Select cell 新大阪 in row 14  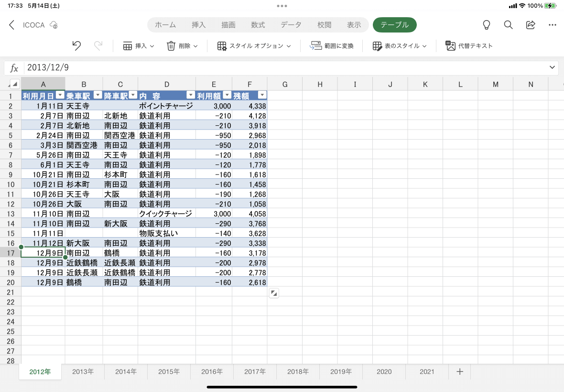pyautogui.click(x=120, y=223)
